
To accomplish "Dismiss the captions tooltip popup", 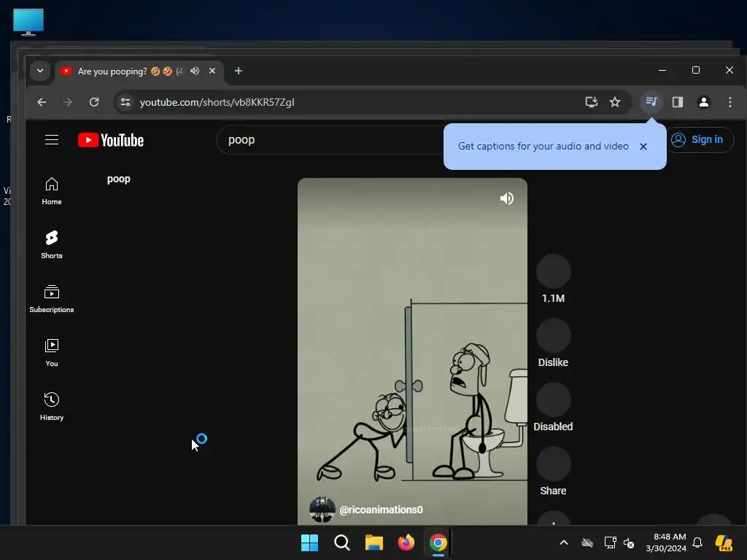I will (x=643, y=146).
